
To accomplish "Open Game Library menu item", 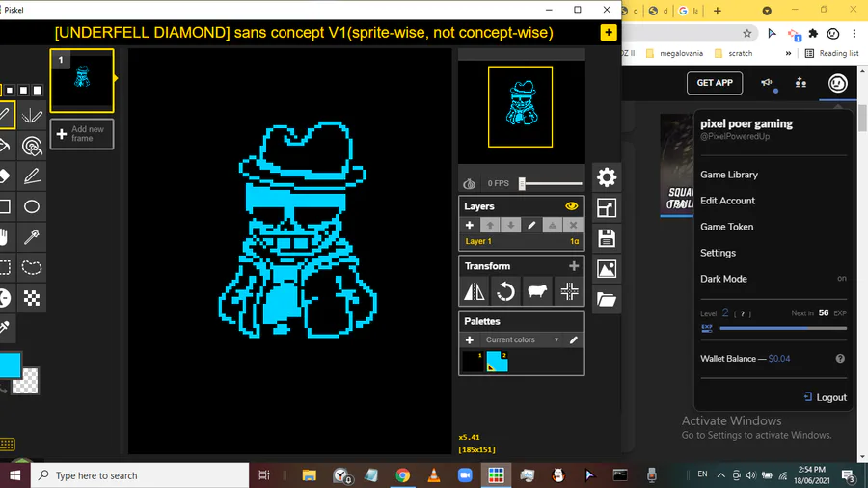I will (728, 175).
